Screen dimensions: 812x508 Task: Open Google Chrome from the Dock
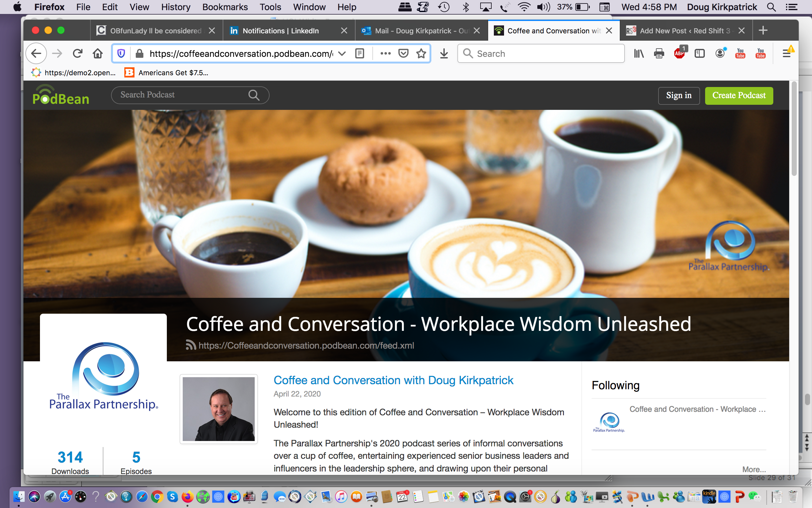click(157, 497)
